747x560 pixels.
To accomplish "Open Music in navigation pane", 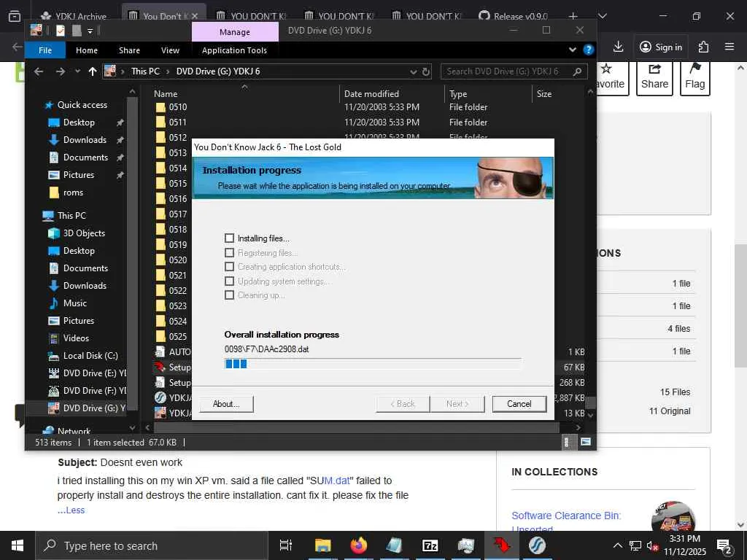I will (75, 303).
